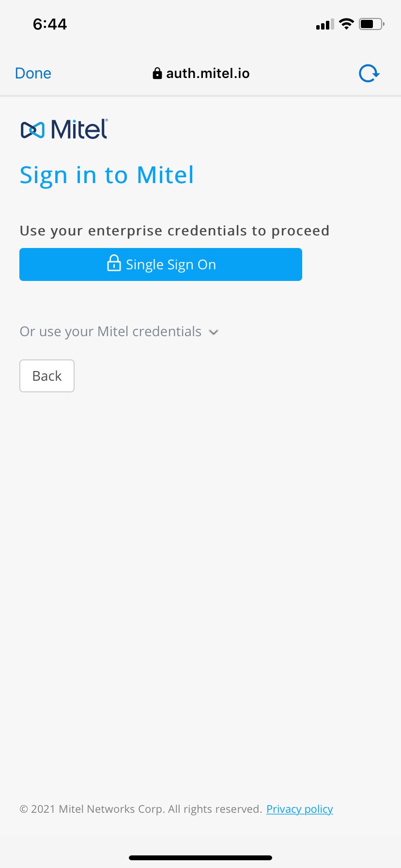
Task: Open the Privacy policy link
Action: point(299,809)
